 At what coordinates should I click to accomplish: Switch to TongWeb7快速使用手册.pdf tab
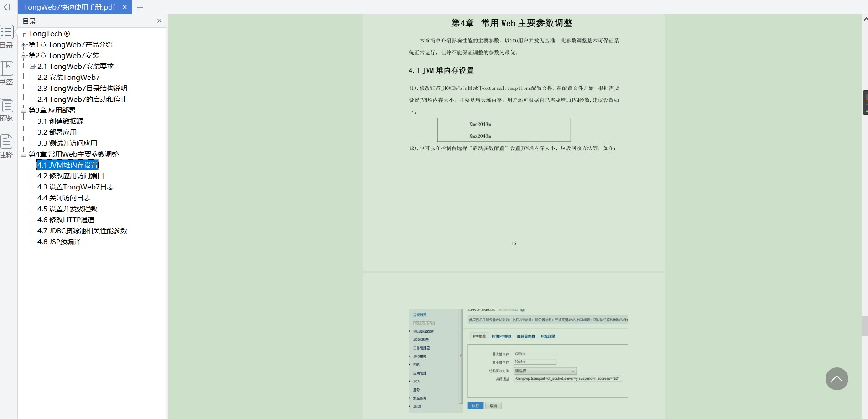[x=69, y=7]
